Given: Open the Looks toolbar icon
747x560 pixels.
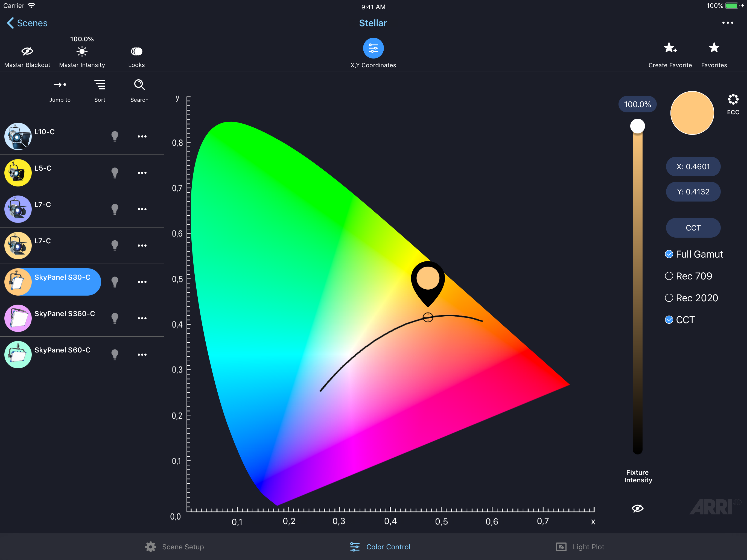Looking at the screenshot, I should pos(136,51).
